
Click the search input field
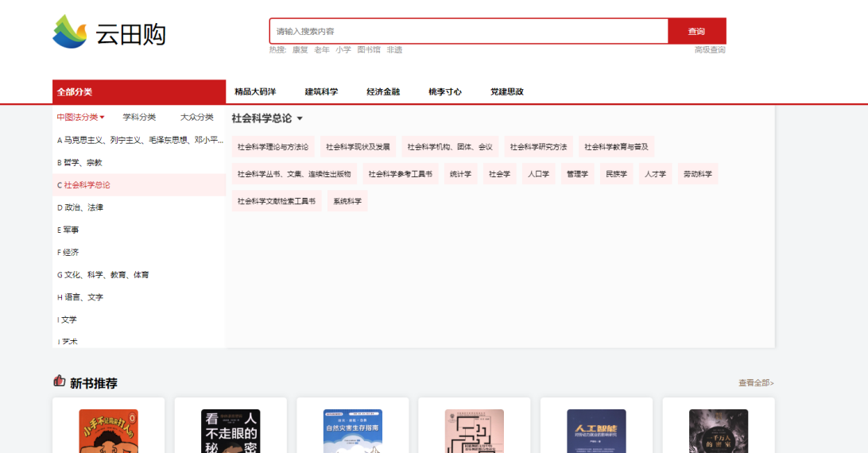pyautogui.click(x=468, y=31)
